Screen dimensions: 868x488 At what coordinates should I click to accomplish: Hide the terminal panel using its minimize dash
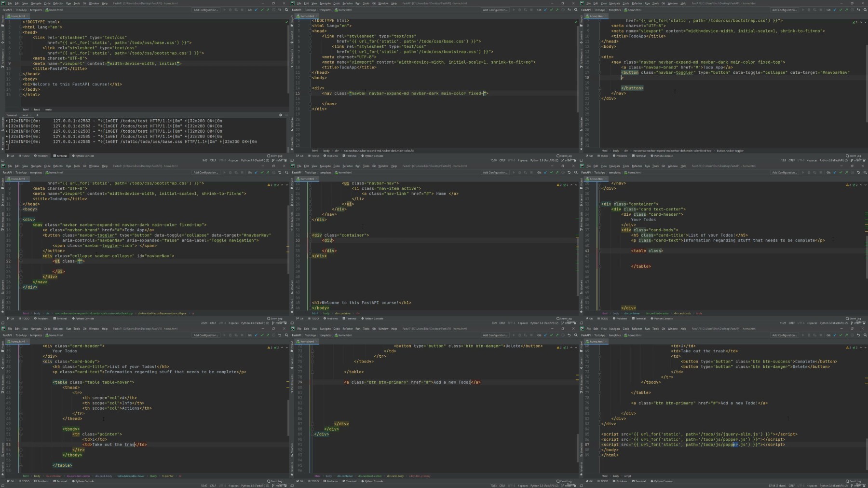pyautogui.click(x=286, y=115)
